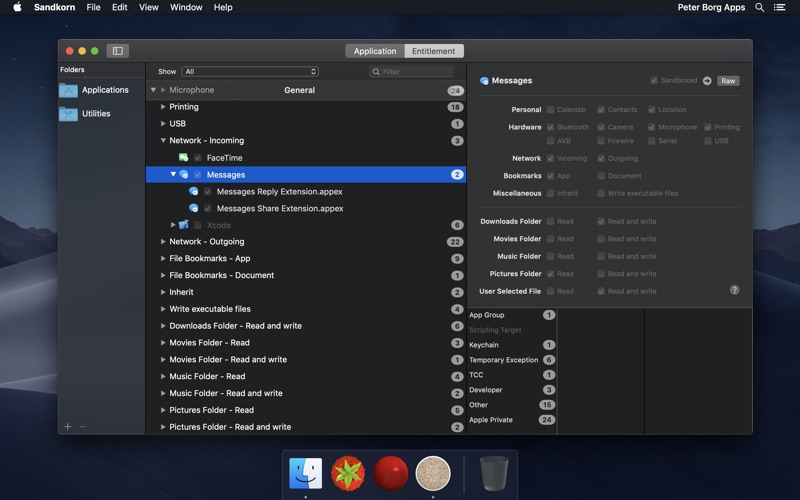This screenshot has height=500, width=800.
Task: Click in the Filter search field
Action: (x=411, y=71)
